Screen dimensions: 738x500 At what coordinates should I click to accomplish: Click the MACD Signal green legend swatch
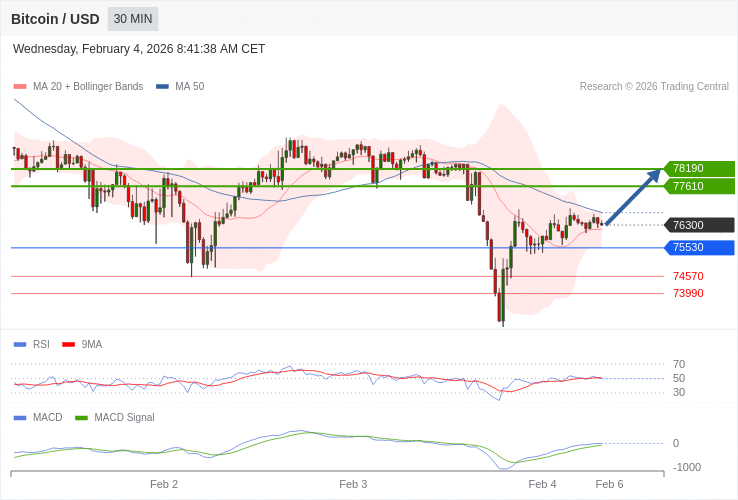tap(81, 418)
